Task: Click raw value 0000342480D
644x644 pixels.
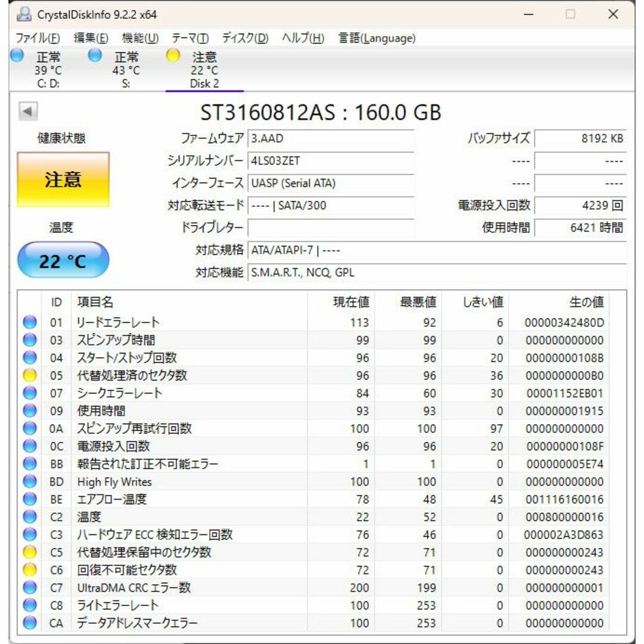Action: pos(564,323)
